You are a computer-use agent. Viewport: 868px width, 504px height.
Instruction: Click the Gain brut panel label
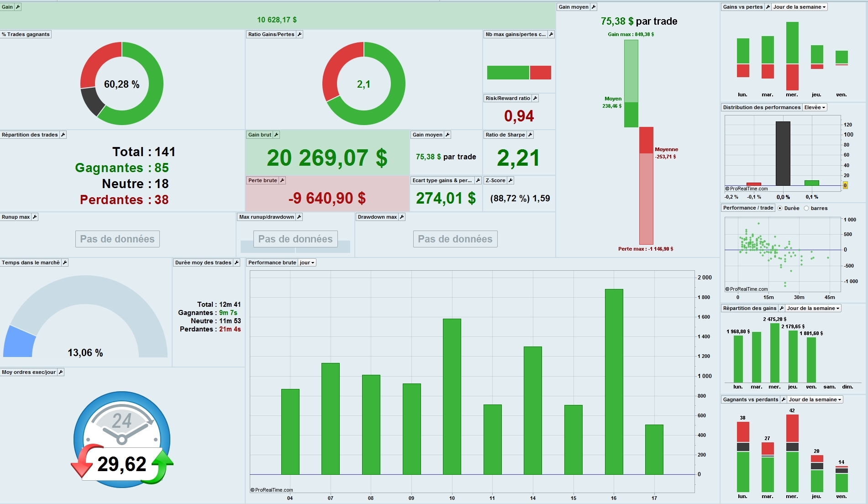coord(260,135)
